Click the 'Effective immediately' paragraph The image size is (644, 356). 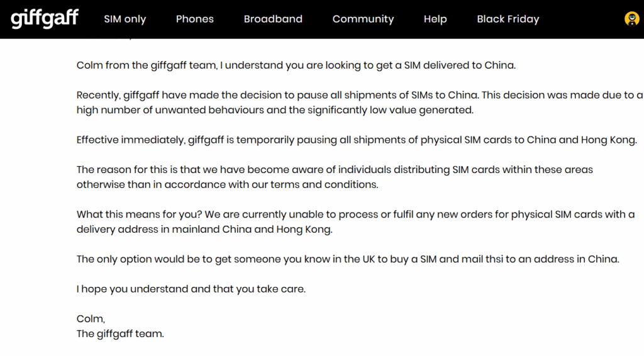tap(357, 140)
